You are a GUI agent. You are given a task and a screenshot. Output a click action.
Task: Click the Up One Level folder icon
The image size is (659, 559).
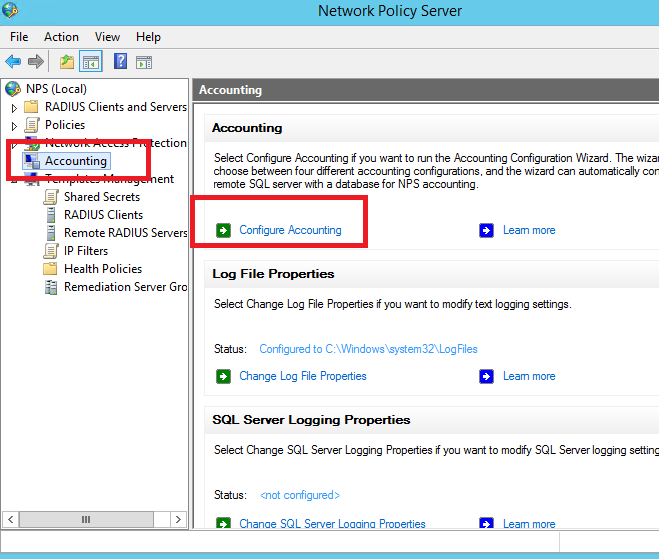click(67, 62)
